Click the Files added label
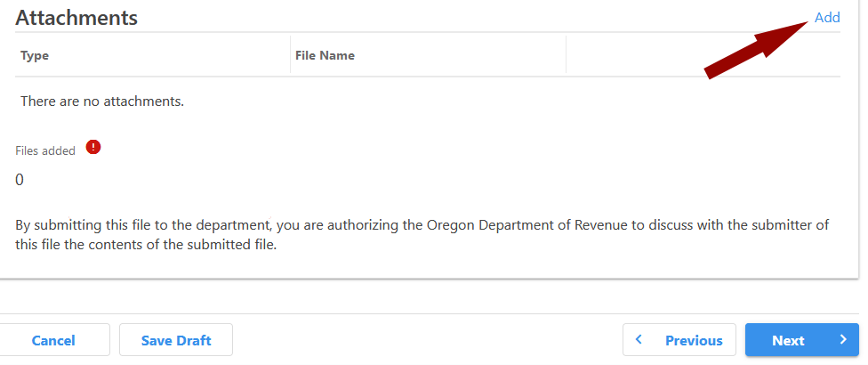This screenshot has height=365, width=868. 45,150
